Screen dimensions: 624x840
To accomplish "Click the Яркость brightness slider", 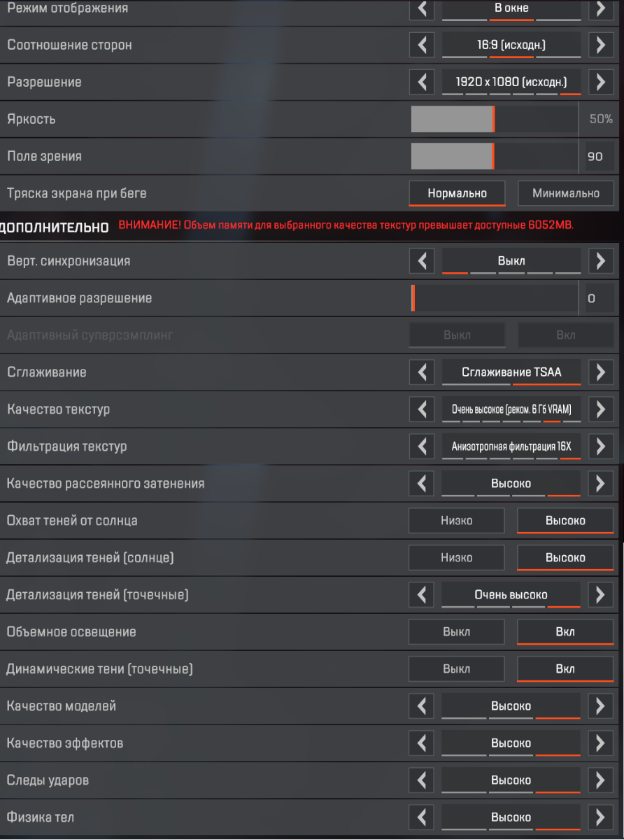I will (494, 119).
